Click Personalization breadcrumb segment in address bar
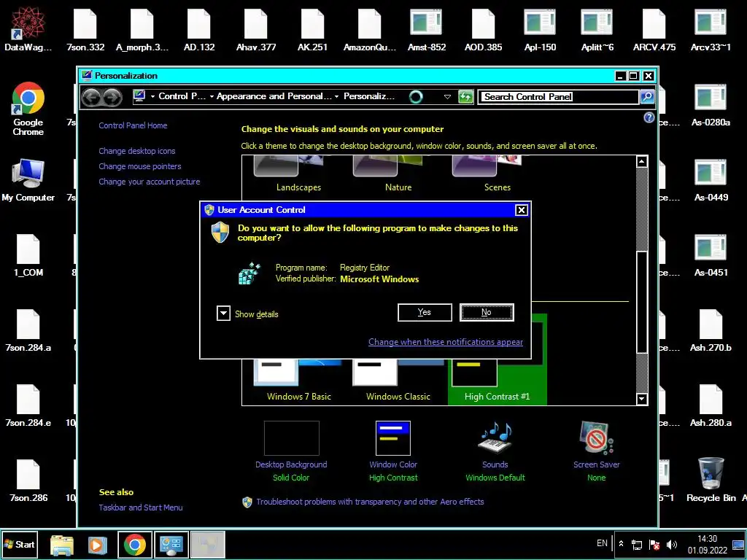 click(x=369, y=96)
